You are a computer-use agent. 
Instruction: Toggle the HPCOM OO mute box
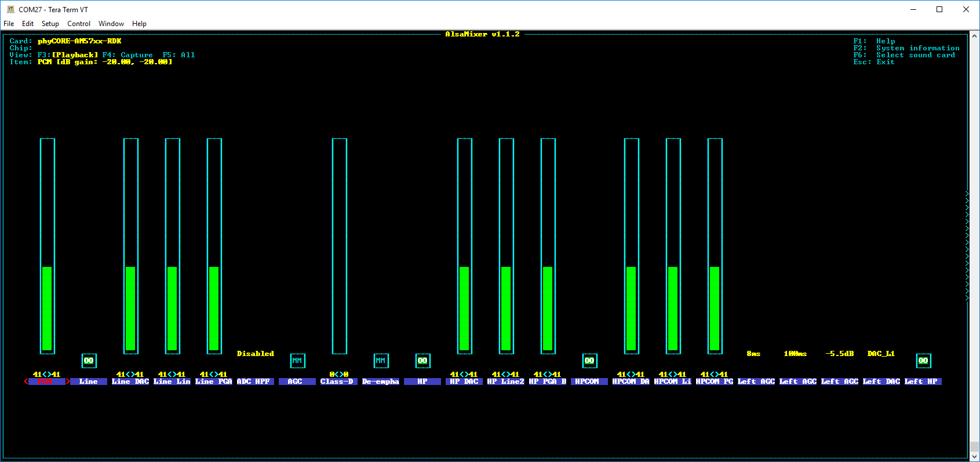tap(589, 361)
